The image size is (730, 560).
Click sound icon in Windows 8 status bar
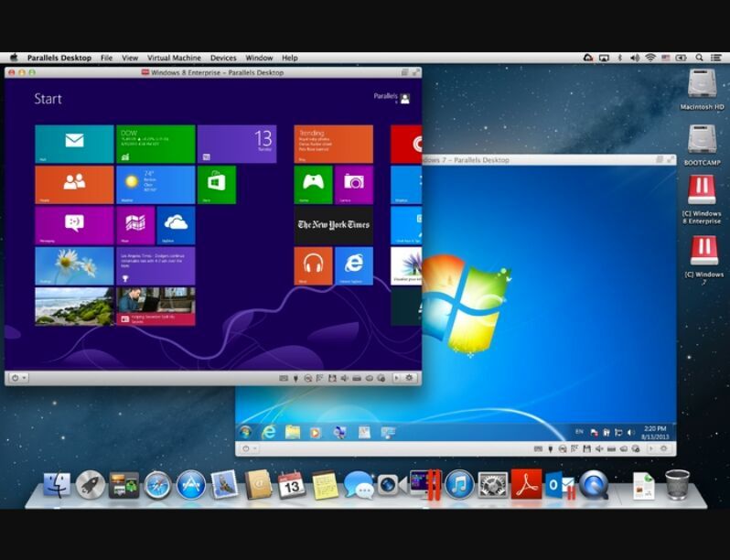(x=344, y=378)
